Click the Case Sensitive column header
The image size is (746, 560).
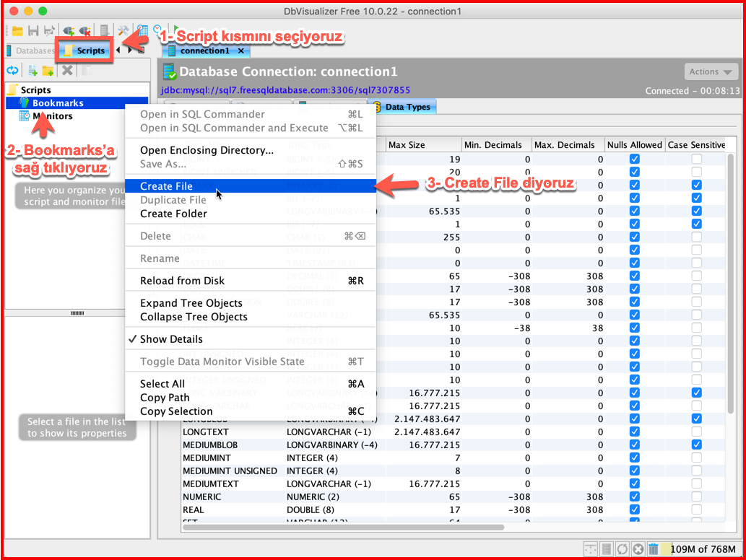coord(696,144)
